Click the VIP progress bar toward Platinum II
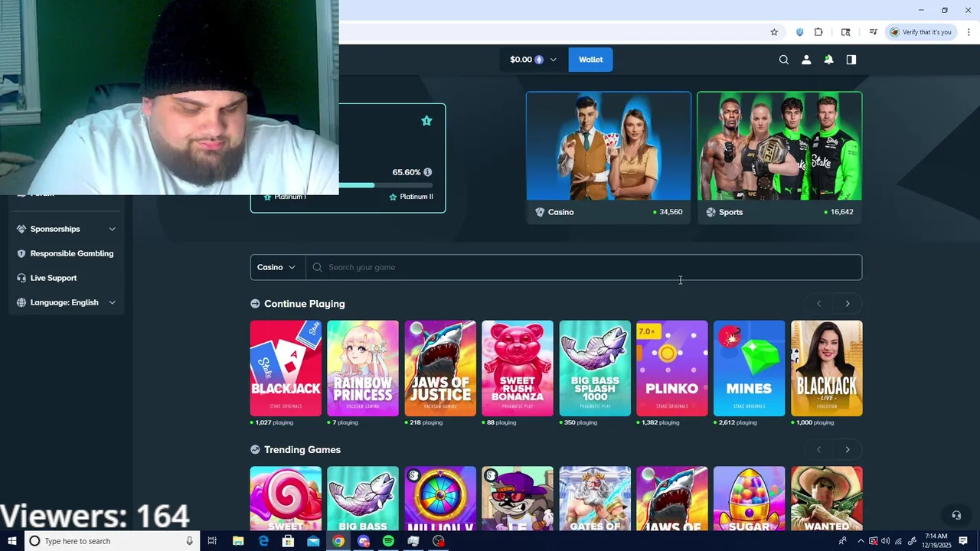This screenshot has height=551, width=980. pyautogui.click(x=386, y=185)
